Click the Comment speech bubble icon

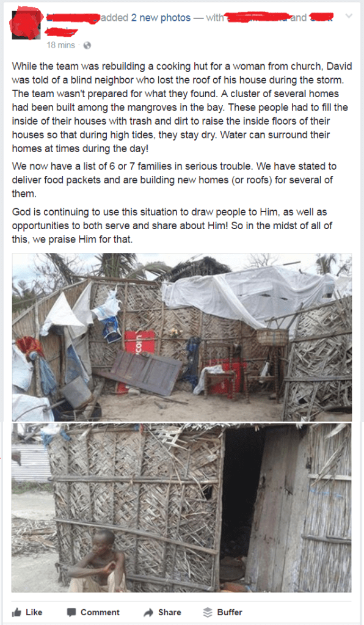click(x=71, y=612)
